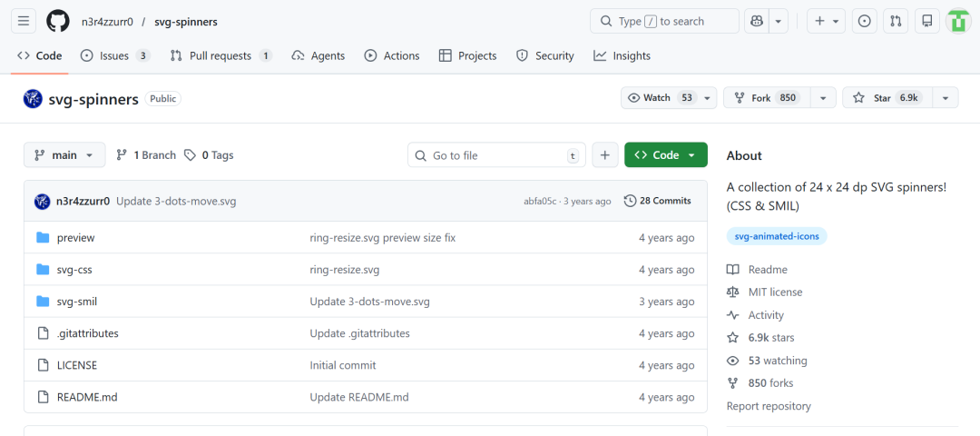
Task: Expand the main branch dropdown
Action: [x=64, y=155]
